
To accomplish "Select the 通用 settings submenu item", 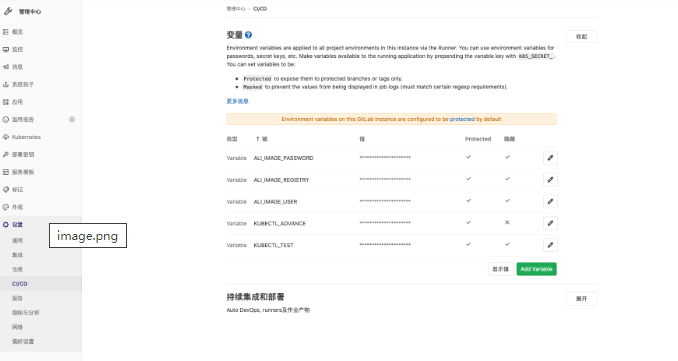I will (17, 240).
